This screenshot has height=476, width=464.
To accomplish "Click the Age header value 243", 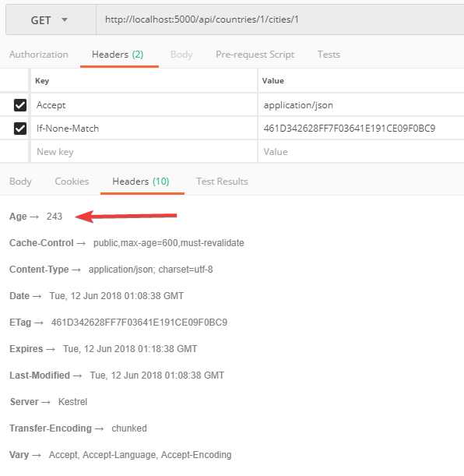I will tap(54, 217).
